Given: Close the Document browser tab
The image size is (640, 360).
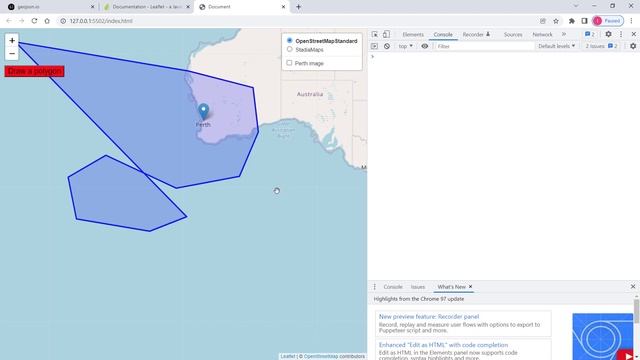Looking at the screenshot, I should pos(283,7).
